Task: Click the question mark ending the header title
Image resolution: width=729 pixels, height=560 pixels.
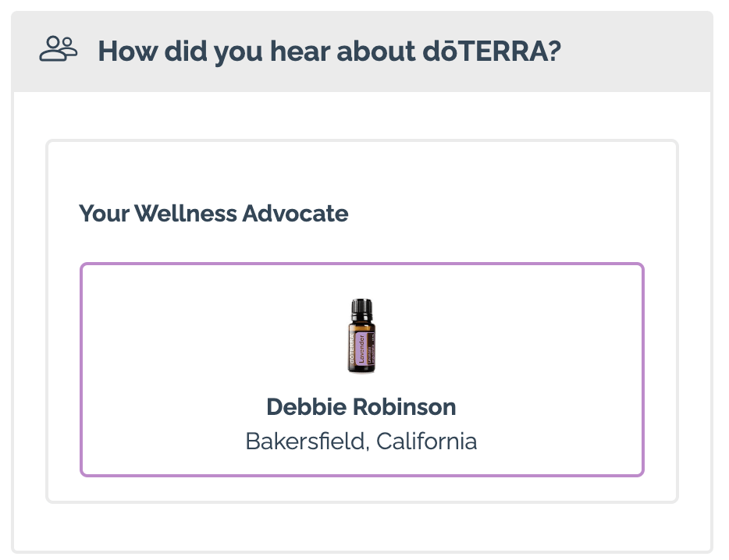Action: coord(554,51)
